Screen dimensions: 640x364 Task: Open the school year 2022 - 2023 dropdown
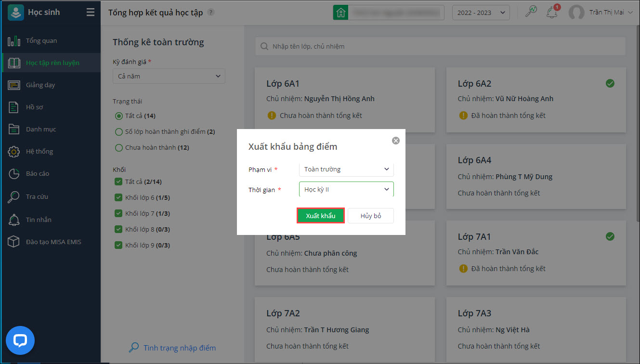tap(481, 13)
